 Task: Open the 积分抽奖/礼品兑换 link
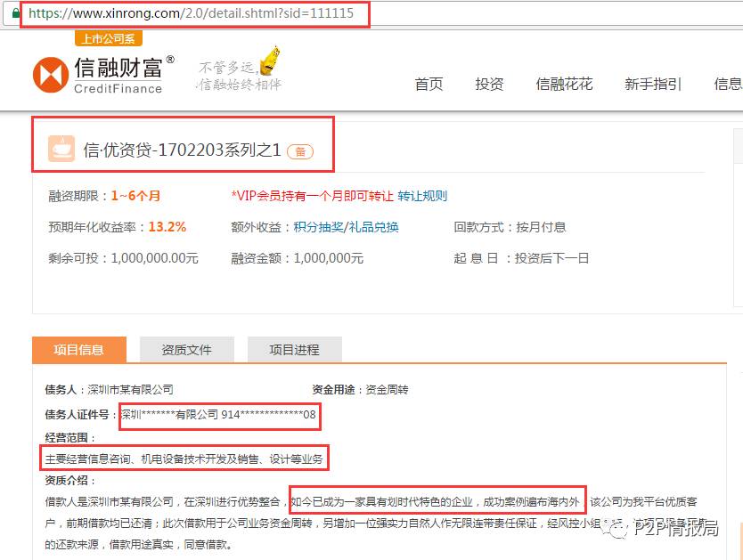[x=346, y=227]
